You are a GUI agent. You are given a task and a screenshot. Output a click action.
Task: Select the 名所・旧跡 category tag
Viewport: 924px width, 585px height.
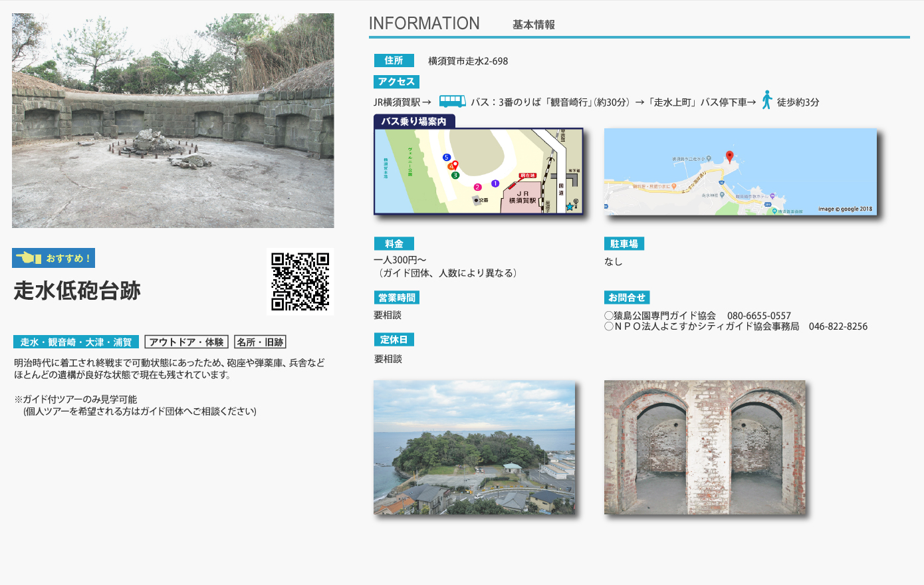(260, 342)
